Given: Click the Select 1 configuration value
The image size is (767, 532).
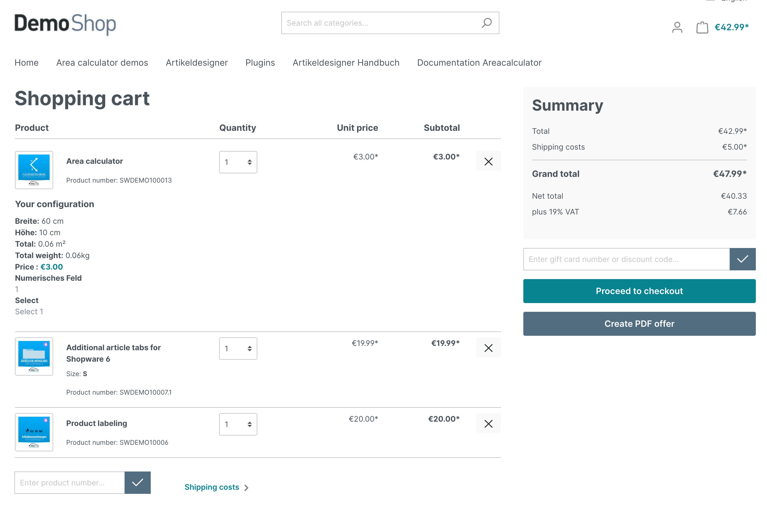Looking at the screenshot, I should coord(29,311).
